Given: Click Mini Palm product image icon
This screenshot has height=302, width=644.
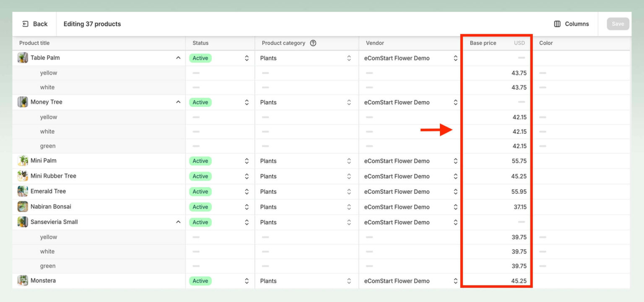Looking at the screenshot, I should click(x=23, y=160).
